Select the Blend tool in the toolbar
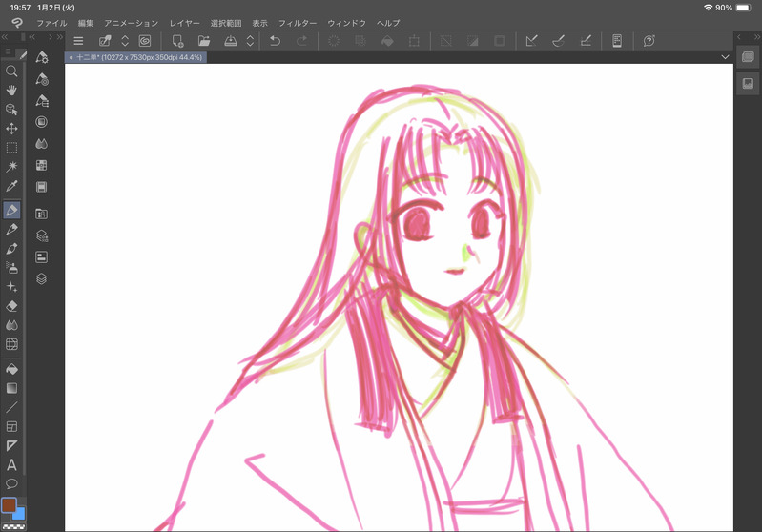Viewport: 762px width, 532px height. [x=11, y=325]
